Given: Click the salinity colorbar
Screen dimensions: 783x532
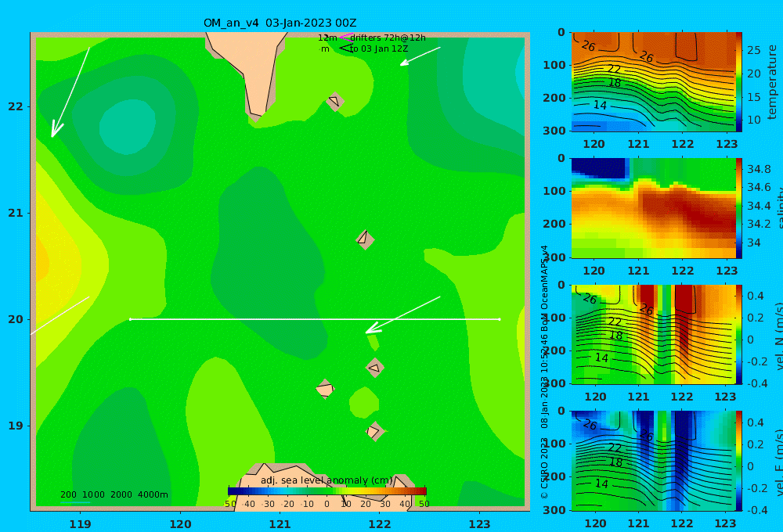Looking at the screenshot, I should 739,208.
